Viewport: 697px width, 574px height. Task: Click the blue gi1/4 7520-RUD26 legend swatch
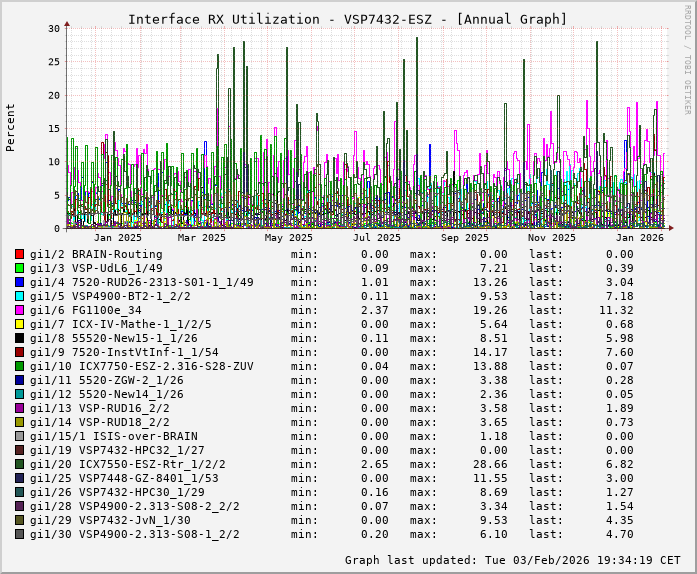click(19, 282)
